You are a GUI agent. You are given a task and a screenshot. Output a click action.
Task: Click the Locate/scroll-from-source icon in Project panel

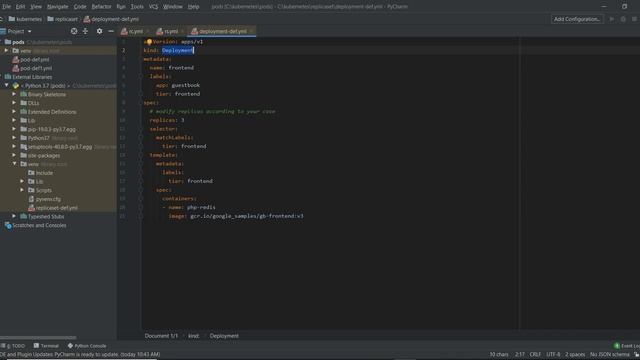74,31
